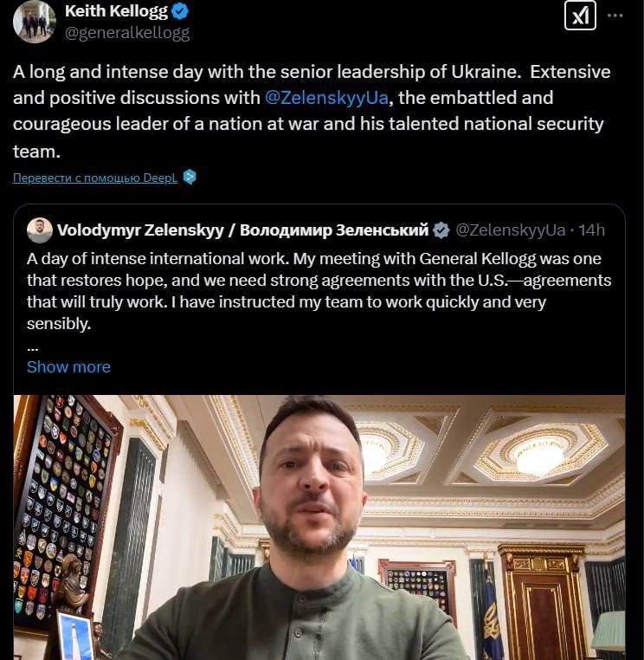Image resolution: width=644 pixels, height=660 pixels.
Task: Click the ellipsis above Show more
Action: click(33, 349)
